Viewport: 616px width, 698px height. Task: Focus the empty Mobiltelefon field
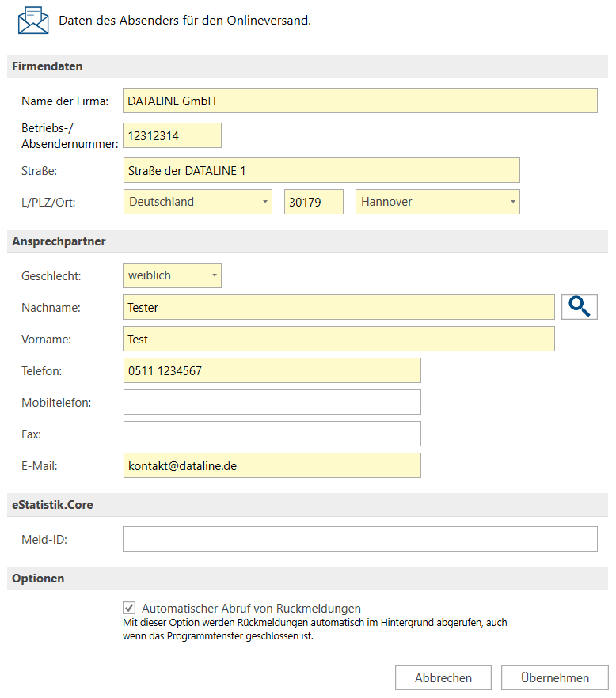coord(272,402)
